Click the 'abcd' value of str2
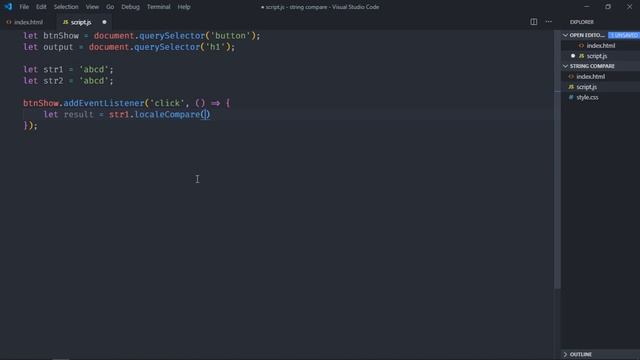Image resolution: width=640 pixels, height=360 pixels. 93,81
